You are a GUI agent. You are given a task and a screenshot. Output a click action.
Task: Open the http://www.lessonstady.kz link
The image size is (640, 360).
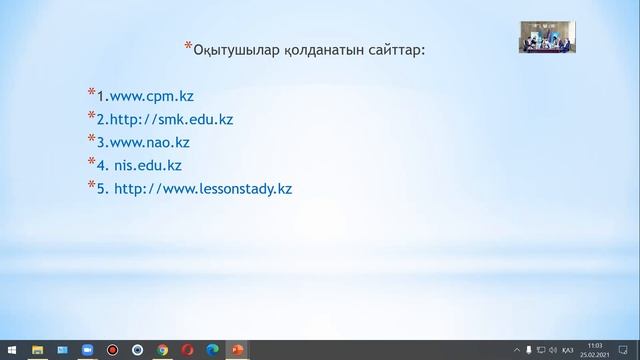click(x=203, y=189)
